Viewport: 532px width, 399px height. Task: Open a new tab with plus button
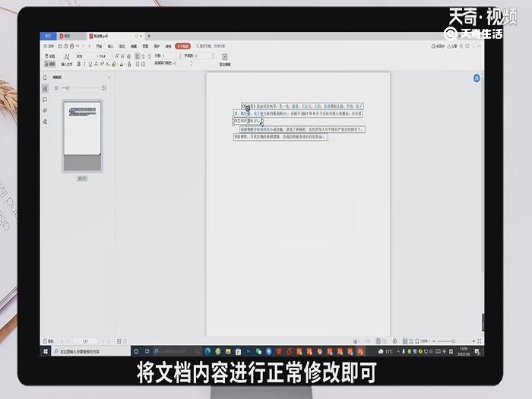pos(149,36)
